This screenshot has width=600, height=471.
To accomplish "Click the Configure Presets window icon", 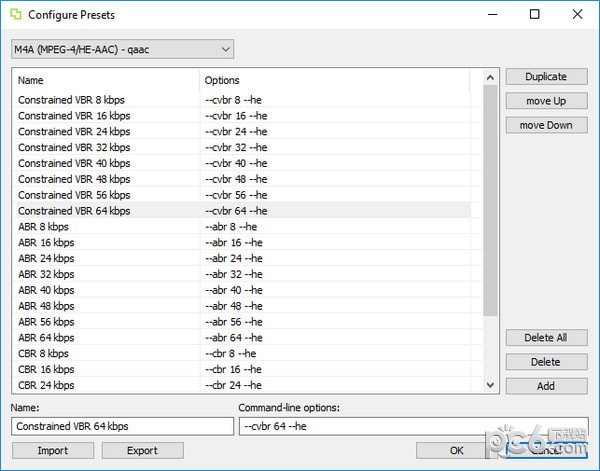I will [x=16, y=15].
